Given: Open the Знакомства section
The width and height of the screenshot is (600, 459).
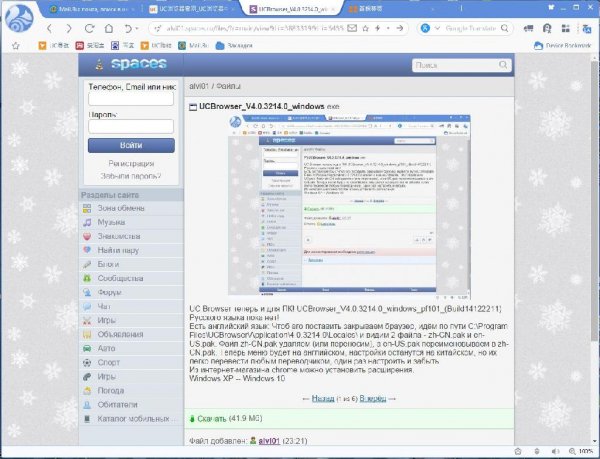Looking at the screenshot, I should pos(131,236).
